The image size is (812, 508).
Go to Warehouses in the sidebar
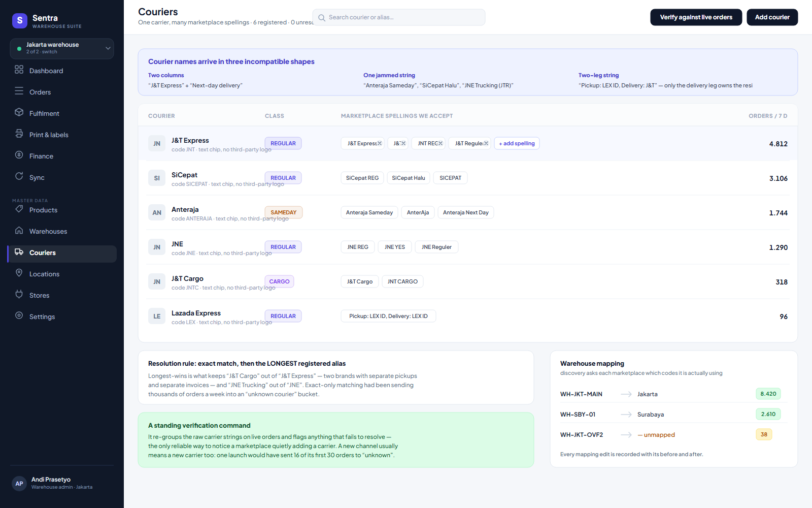point(62,231)
